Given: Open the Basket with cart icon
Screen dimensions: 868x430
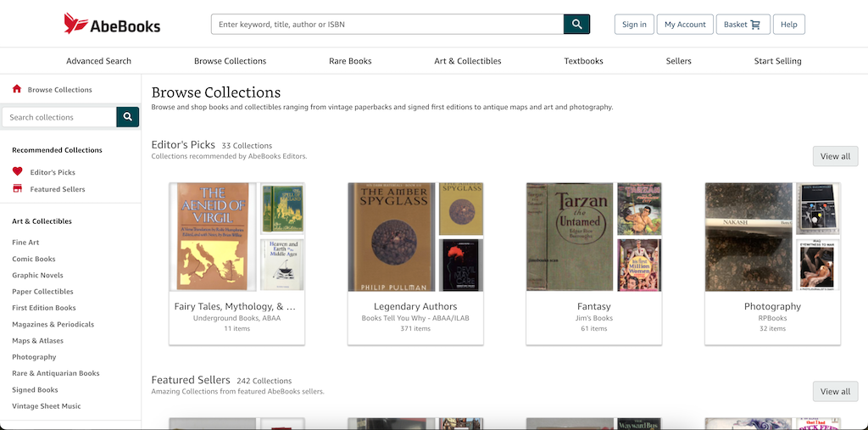Looking at the screenshot, I should pos(742,25).
